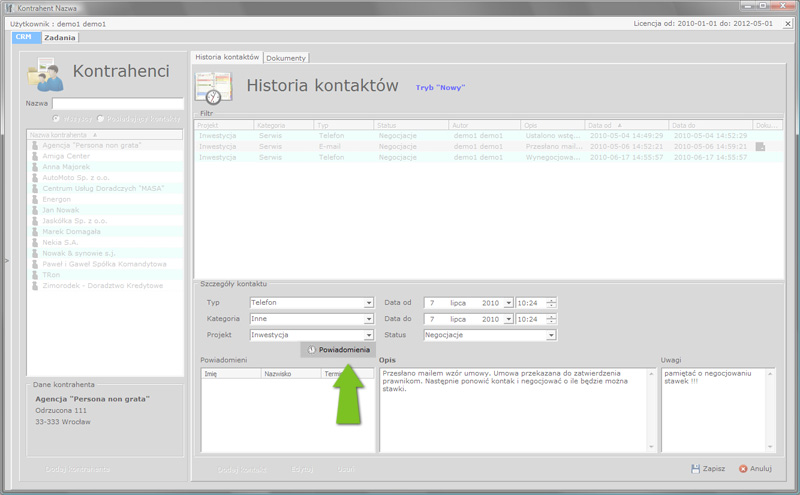Click person icon beside Nekia S.A.
The image size is (800, 495).
35,242
